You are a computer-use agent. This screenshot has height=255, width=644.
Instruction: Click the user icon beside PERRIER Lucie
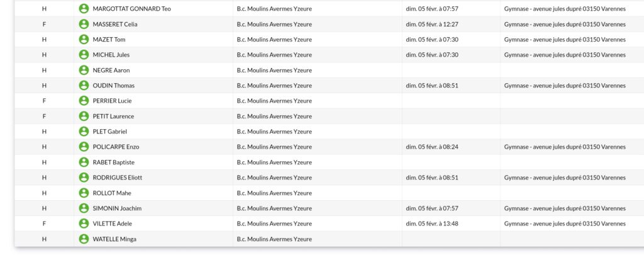pyautogui.click(x=84, y=101)
